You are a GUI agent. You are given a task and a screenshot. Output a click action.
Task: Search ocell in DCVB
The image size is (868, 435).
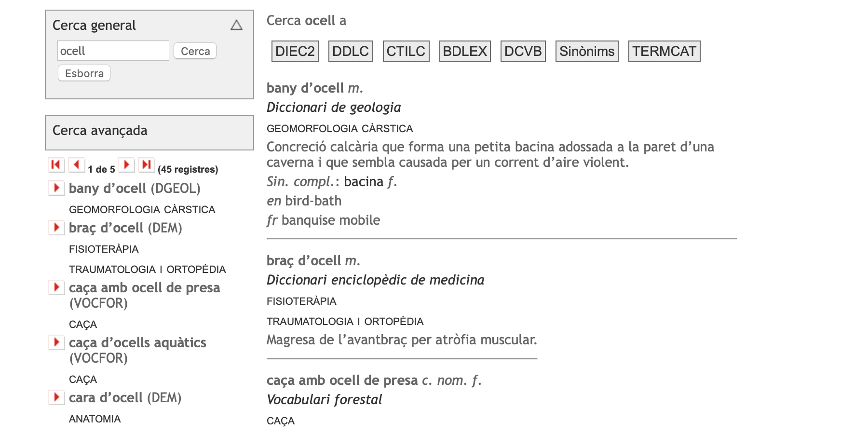(523, 51)
